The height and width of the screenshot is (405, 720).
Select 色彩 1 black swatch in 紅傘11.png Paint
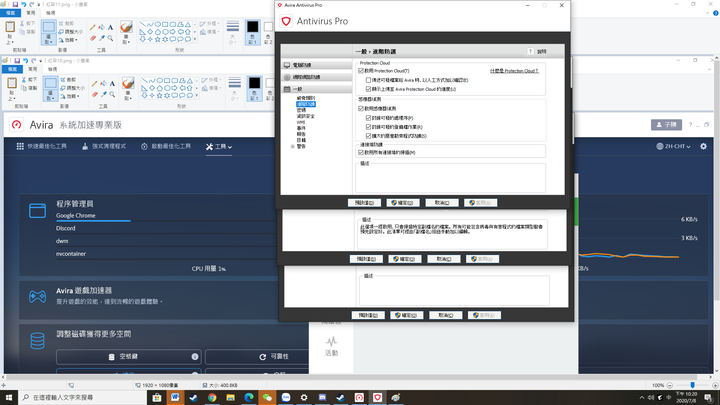[x=253, y=27]
